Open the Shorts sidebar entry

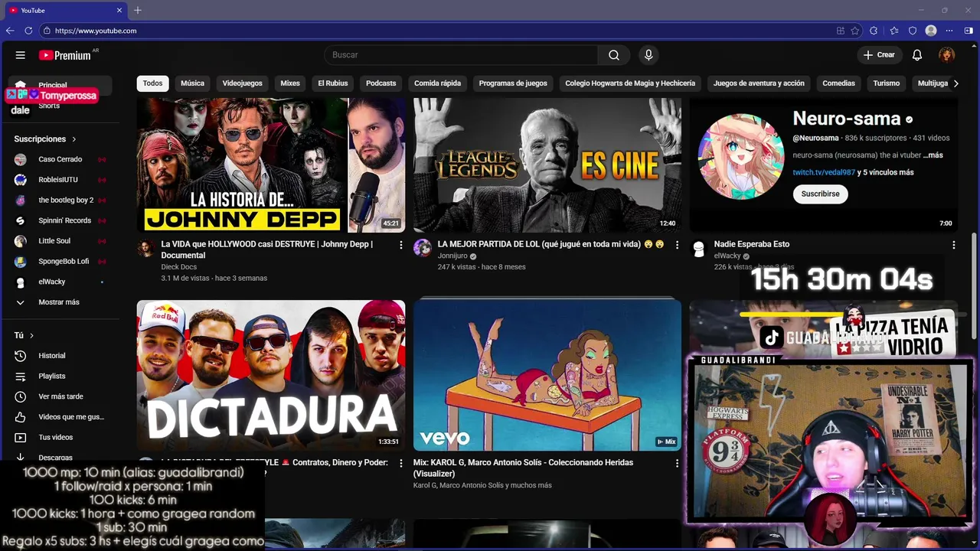(x=49, y=106)
